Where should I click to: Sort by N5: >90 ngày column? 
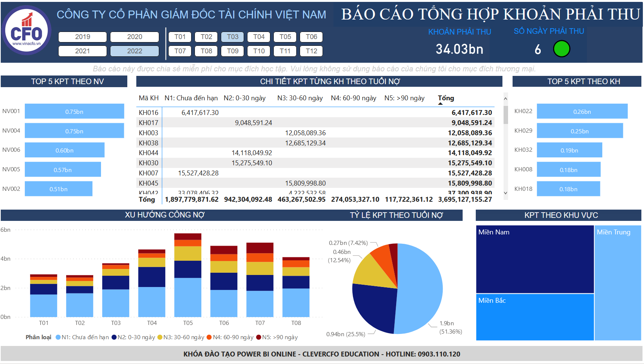pyautogui.click(x=404, y=98)
